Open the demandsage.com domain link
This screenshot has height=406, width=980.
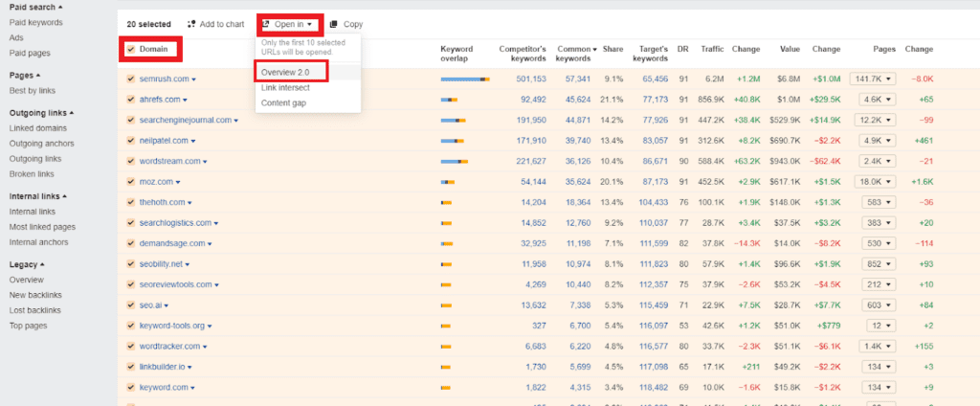[172, 243]
